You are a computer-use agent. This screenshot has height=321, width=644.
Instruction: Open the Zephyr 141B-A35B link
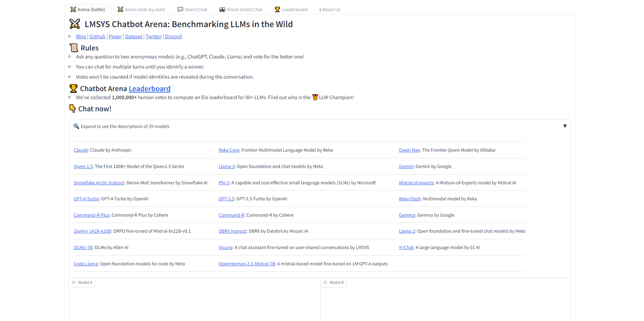click(93, 231)
